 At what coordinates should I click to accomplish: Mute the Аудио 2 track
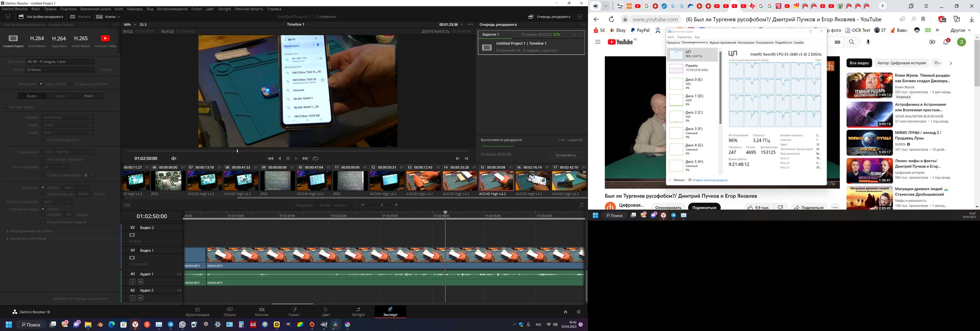tap(140, 298)
